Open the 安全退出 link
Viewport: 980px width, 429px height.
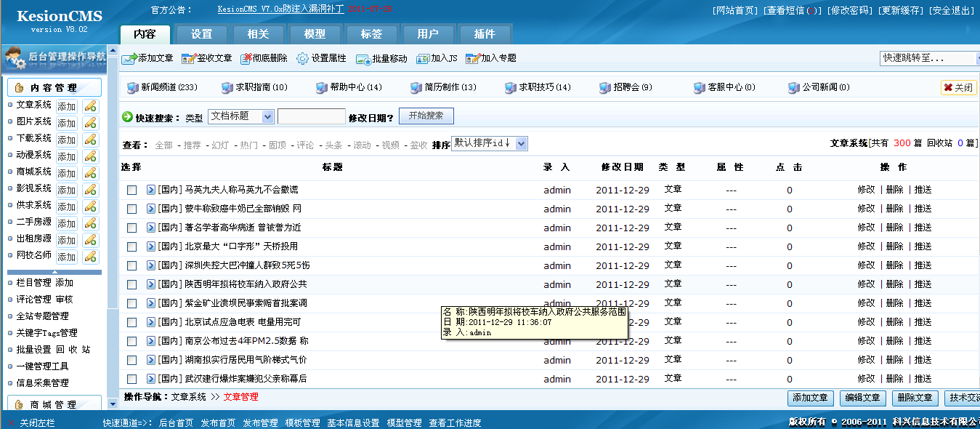click(952, 10)
